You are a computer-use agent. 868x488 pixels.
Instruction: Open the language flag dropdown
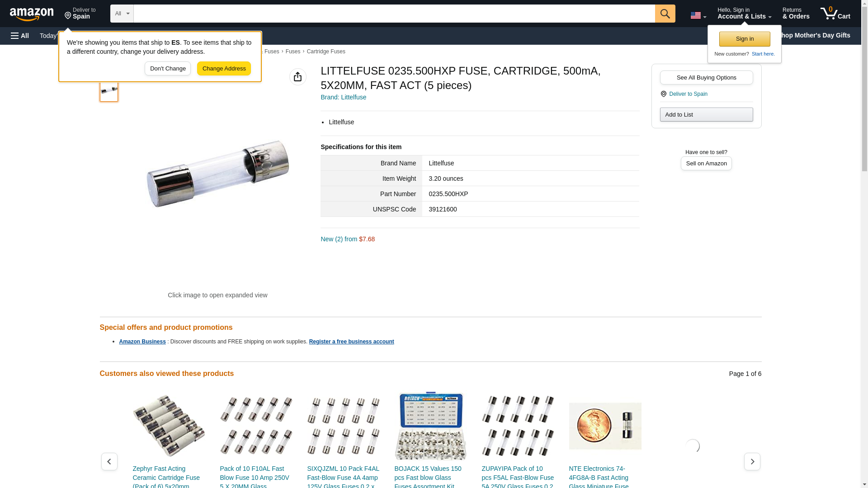pos(698,15)
